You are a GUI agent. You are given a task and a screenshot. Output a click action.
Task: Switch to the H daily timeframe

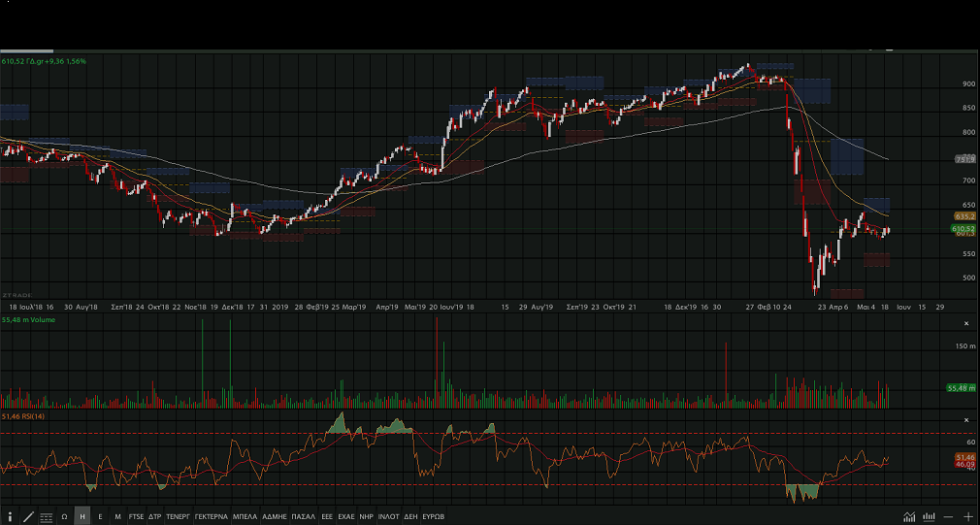pyautogui.click(x=82, y=516)
